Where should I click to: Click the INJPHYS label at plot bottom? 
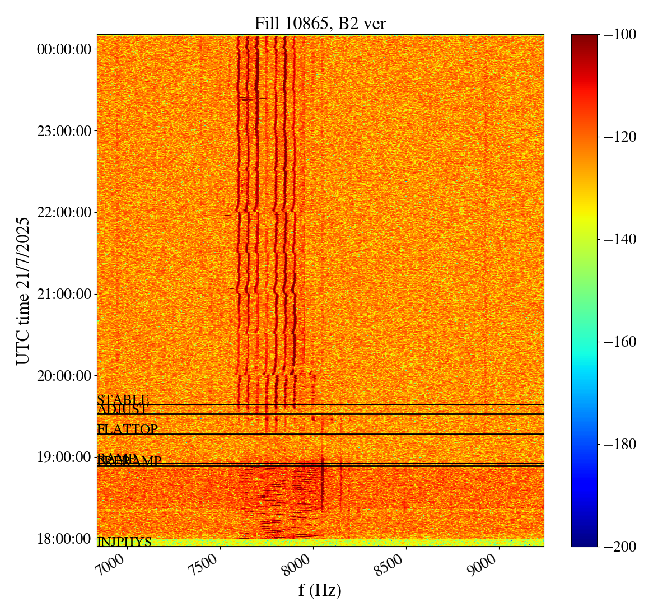[x=124, y=542]
